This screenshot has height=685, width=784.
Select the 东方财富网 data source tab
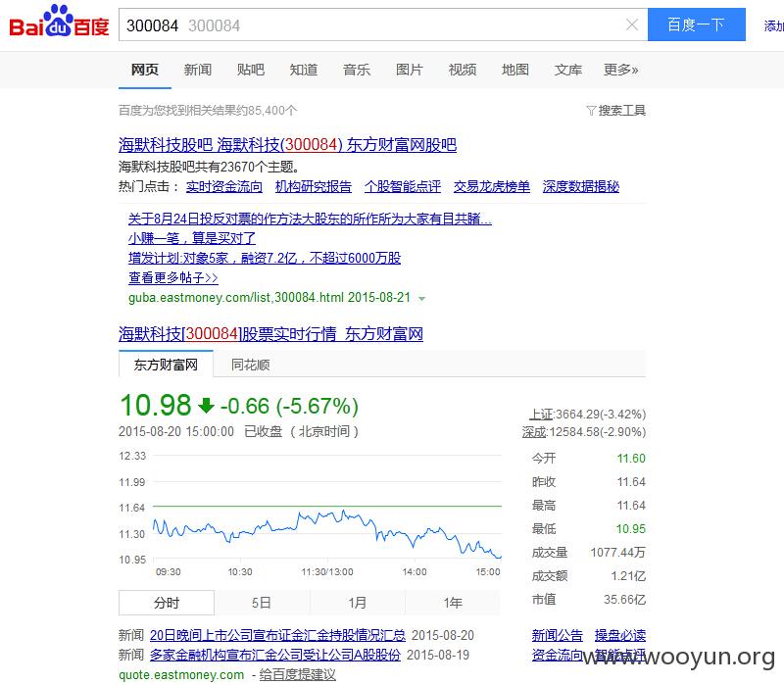tap(166, 365)
